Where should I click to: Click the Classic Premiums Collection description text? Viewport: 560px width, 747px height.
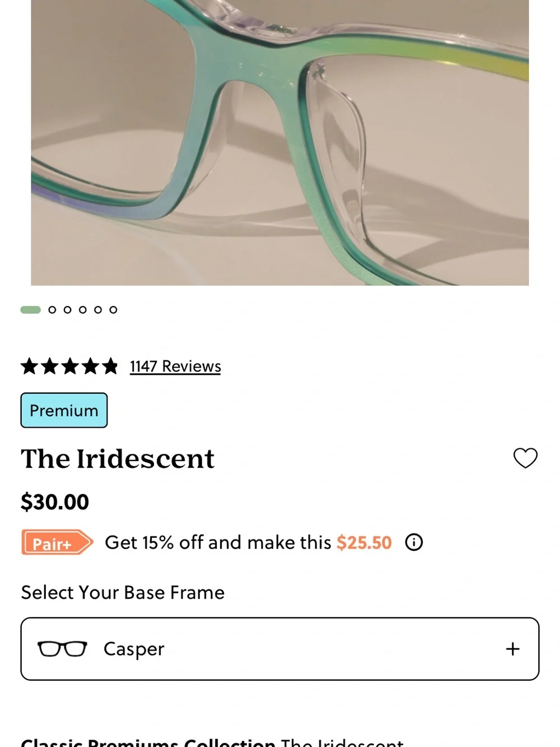pyautogui.click(x=212, y=742)
